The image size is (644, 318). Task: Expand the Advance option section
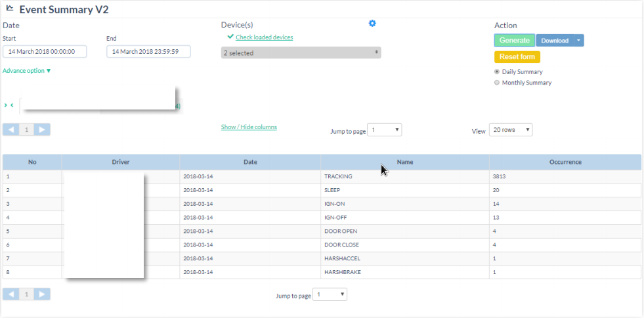pos(27,70)
